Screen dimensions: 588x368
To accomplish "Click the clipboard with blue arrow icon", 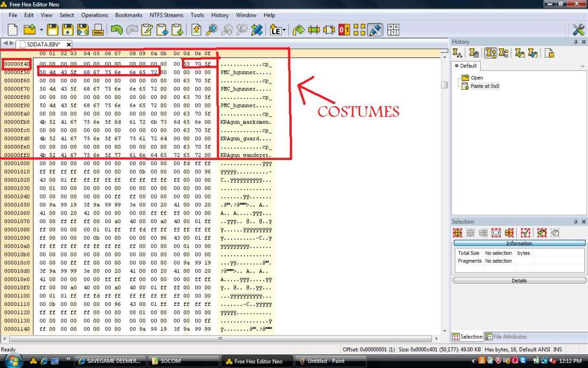I will coord(162,30).
